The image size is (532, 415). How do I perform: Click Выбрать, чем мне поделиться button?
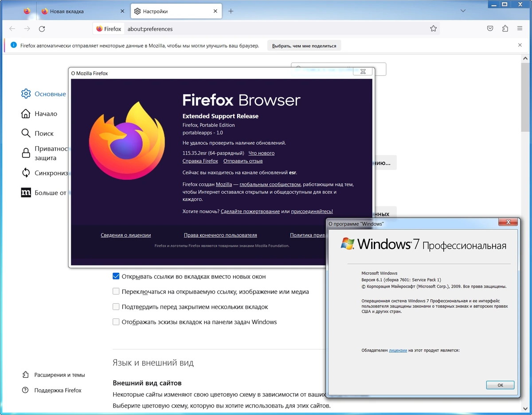pos(304,46)
